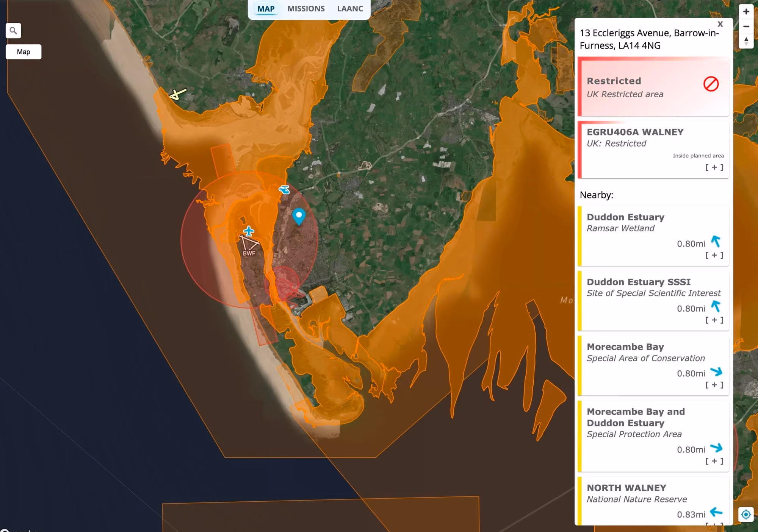The height and width of the screenshot is (532, 758).
Task: Click the Nearby: heading
Action: click(x=596, y=195)
